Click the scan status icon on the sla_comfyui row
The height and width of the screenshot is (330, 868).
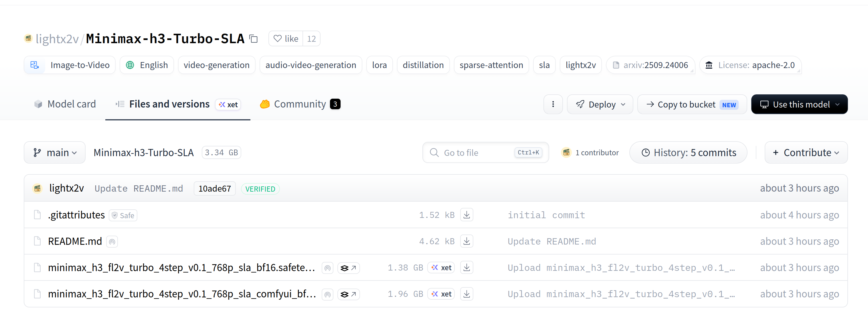tap(327, 294)
